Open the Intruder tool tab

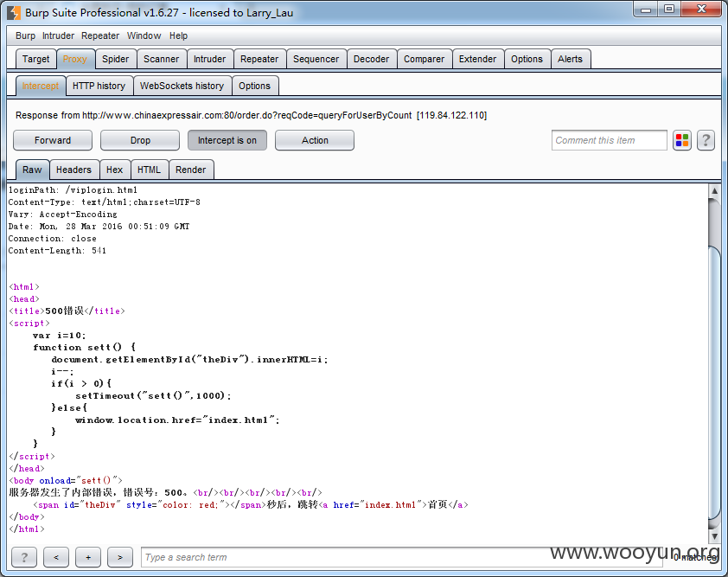(x=209, y=59)
